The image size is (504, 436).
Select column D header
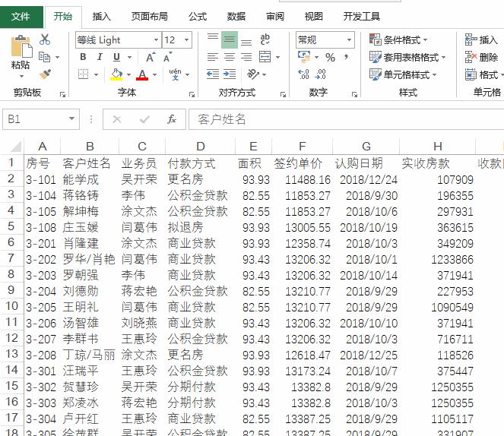(x=200, y=147)
